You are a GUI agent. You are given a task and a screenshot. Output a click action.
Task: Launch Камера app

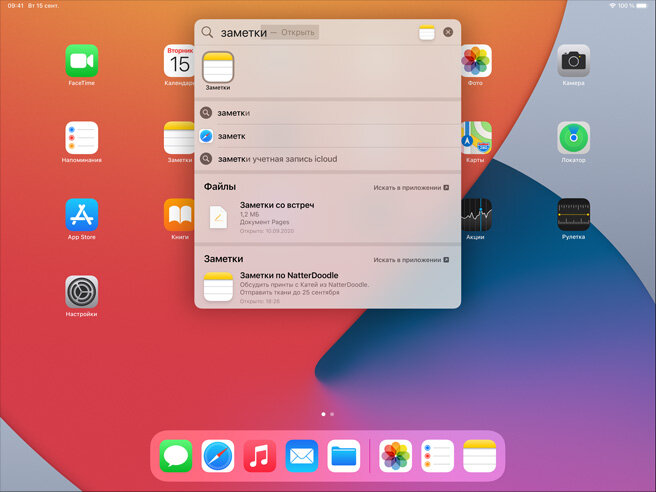574,61
